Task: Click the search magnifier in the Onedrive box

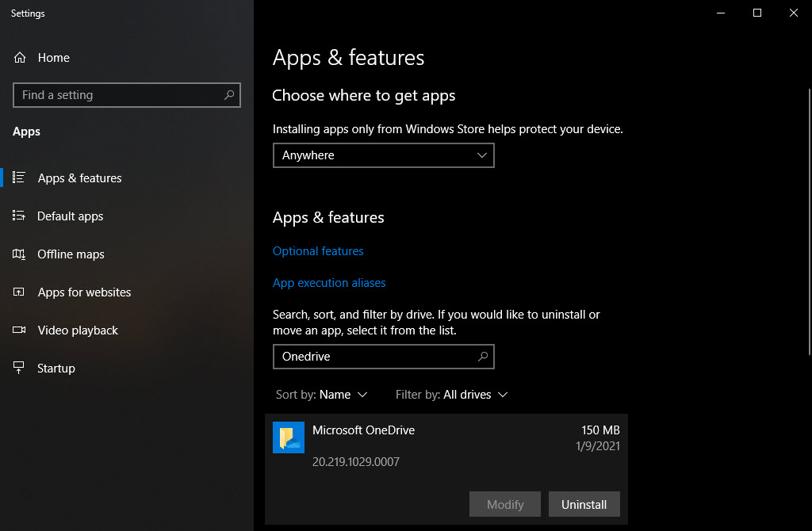Action: pyautogui.click(x=483, y=356)
